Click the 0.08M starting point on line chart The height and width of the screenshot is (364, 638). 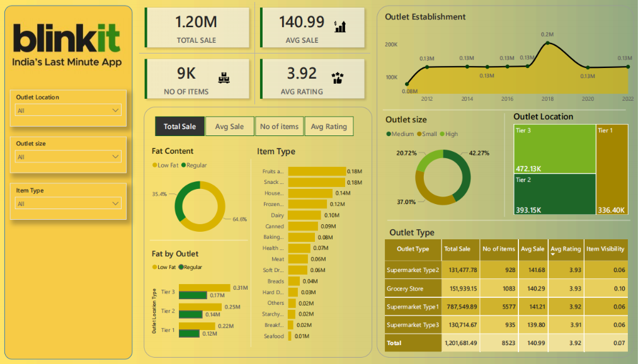407,84
